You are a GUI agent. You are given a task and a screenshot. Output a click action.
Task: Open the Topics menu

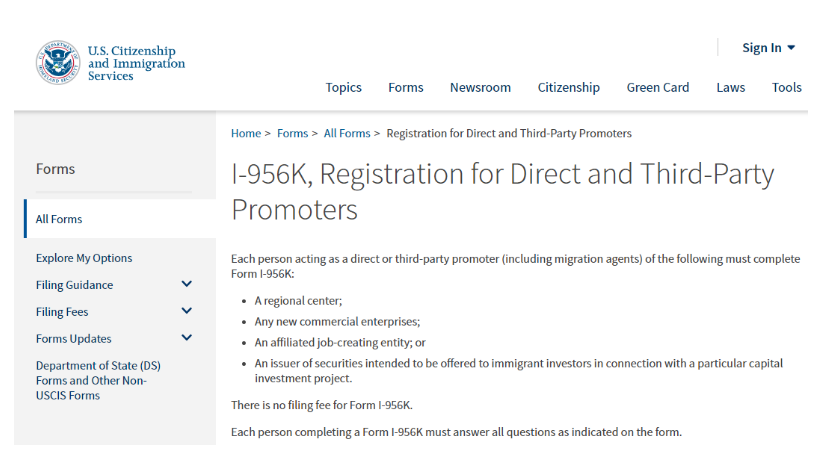point(343,88)
